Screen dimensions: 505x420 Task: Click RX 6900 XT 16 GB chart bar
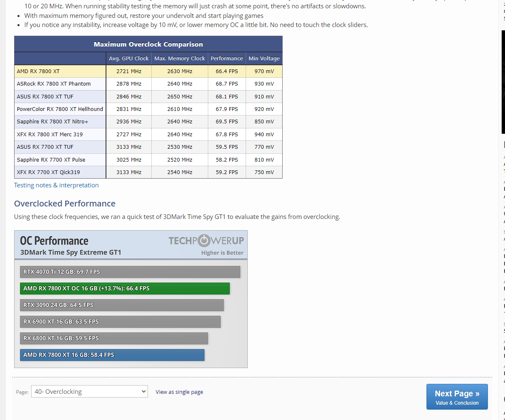(120, 322)
